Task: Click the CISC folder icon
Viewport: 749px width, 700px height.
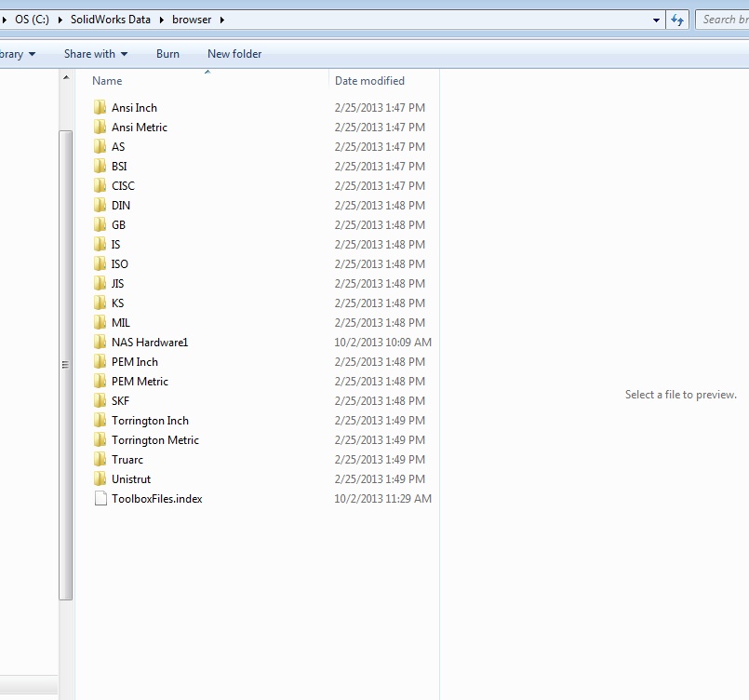Action: point(100,185)
